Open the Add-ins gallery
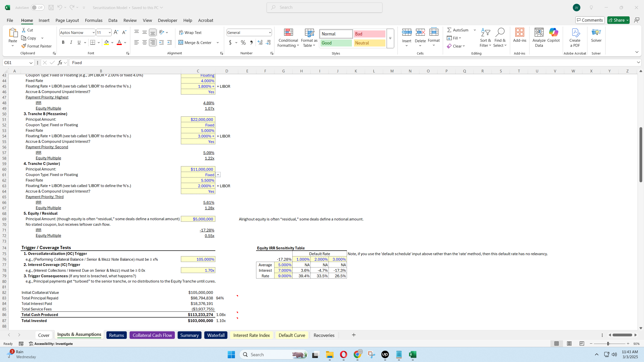Screen dimensions: 644x362 [x=519, y=35]
